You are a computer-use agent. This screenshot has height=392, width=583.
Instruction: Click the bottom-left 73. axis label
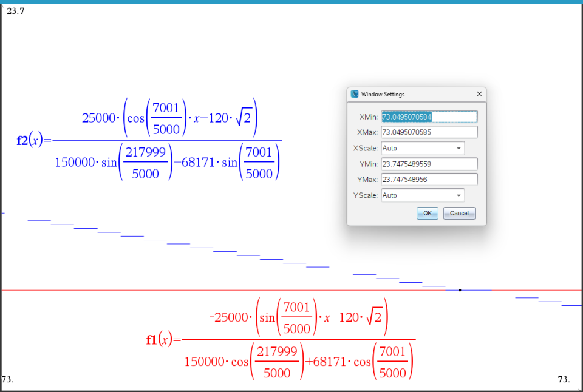(x=8, y=379)
